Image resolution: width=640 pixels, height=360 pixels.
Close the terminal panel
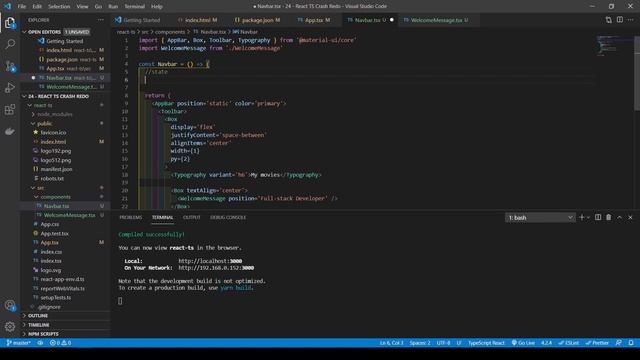(630, 218)
